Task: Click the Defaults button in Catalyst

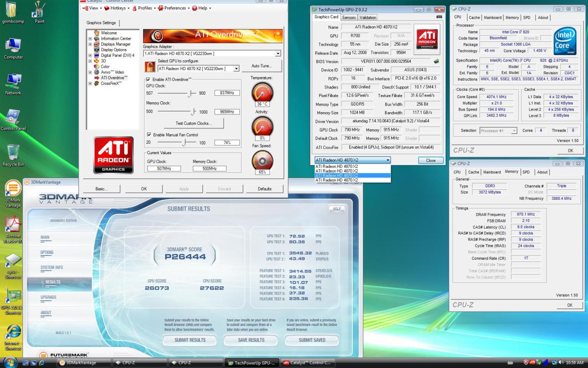Action: pyautogui.click(x=265, y=189)
